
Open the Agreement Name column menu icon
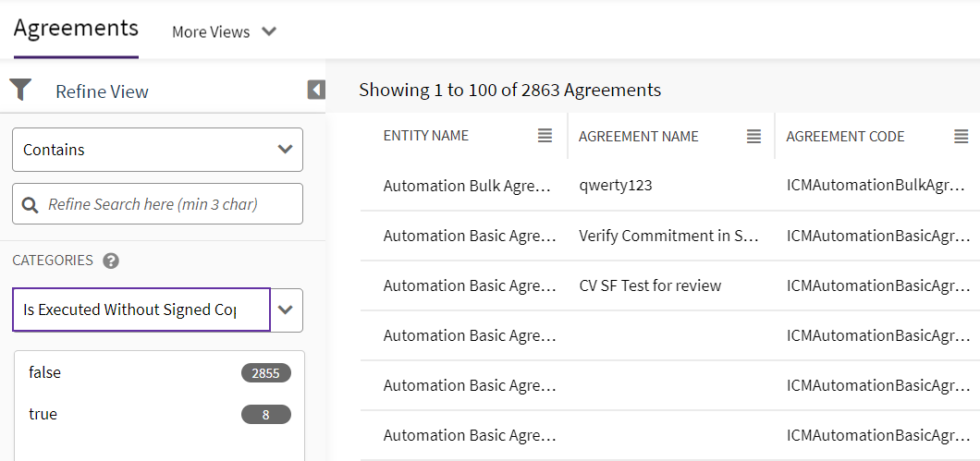(754, 136)
